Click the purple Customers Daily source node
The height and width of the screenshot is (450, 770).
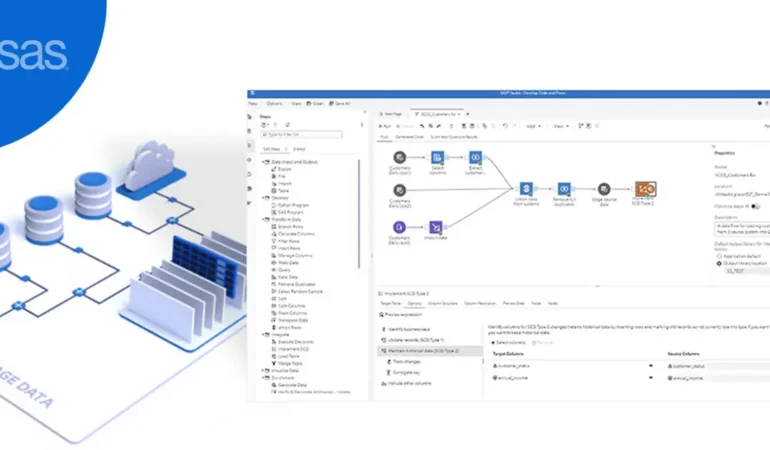tap(399, 227)
